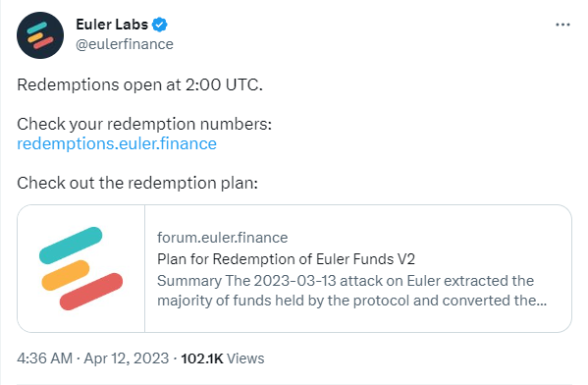Open Plan for Redemption of Euler Funds V2
Screen dimensions: 588x385
[286, 259]
